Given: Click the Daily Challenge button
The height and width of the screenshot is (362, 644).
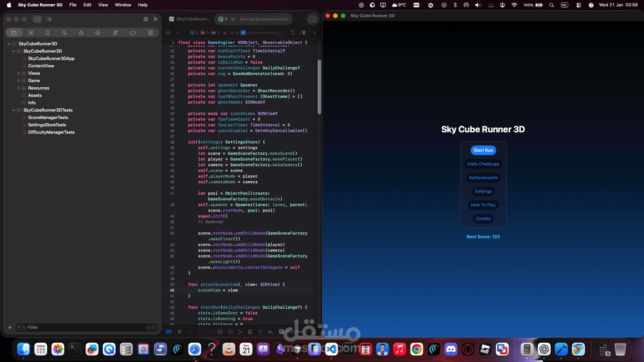Looking at the screenshot, I should pyautogui.click(x=483, y=164).
